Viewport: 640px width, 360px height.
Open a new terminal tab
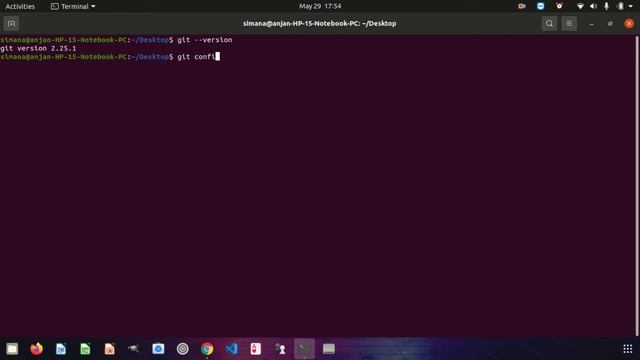11,24
